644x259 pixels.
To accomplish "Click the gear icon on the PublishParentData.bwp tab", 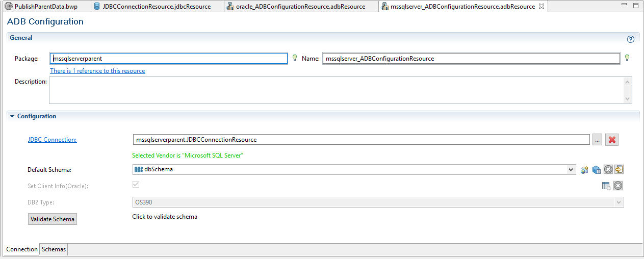I will 8,7.
